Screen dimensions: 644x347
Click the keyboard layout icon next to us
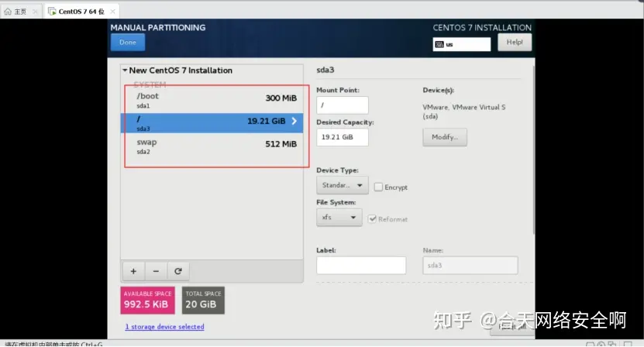coord(439,44)
